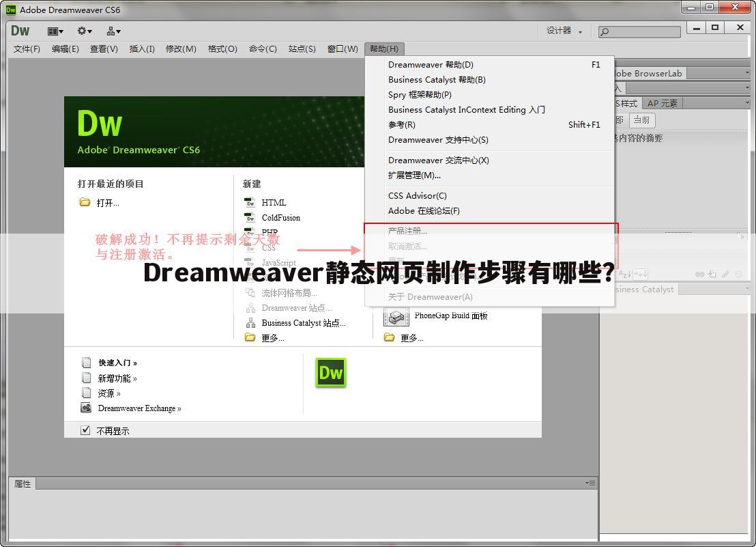Open the Extend Dreamweaver gear menu
This screenshot has height=547, width=756.
pyautogui.click(x=85, y=31)
